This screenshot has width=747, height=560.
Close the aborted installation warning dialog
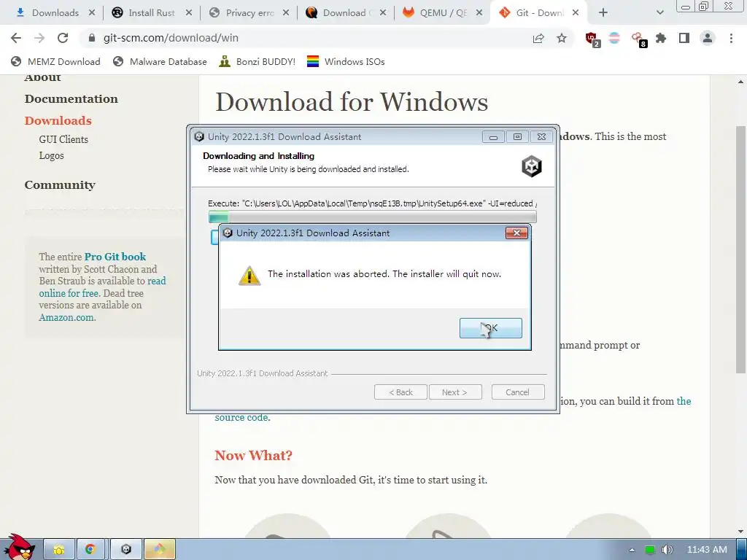(x=516, y=233)
